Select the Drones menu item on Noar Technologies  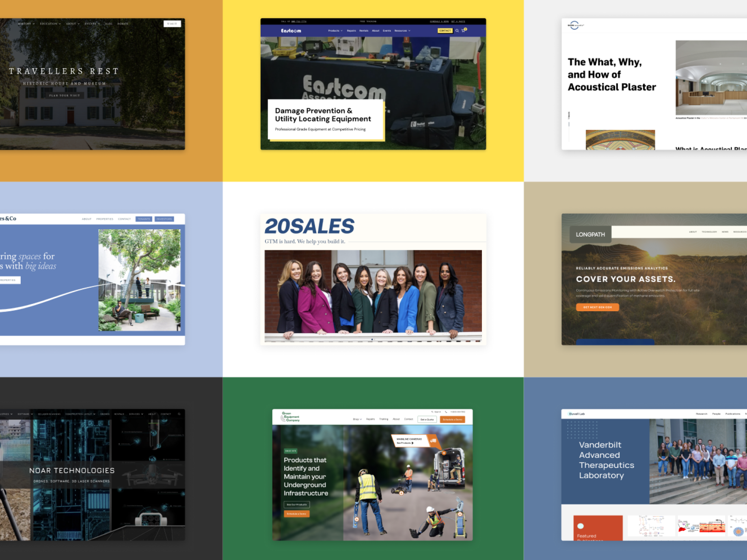[x=105, y=414]
